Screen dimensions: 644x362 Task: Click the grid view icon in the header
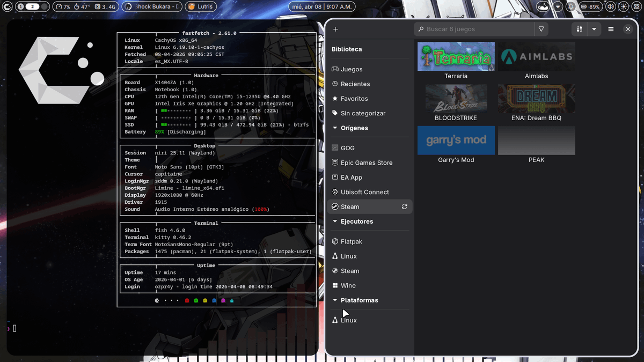pyautogui.click(x=579, y=29)
